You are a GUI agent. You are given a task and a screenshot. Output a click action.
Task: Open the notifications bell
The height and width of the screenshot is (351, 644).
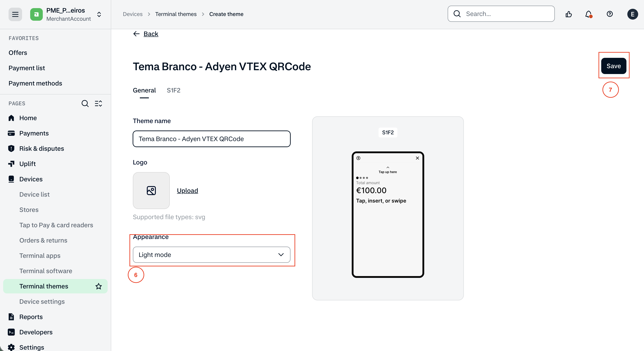tap(589, 14)
